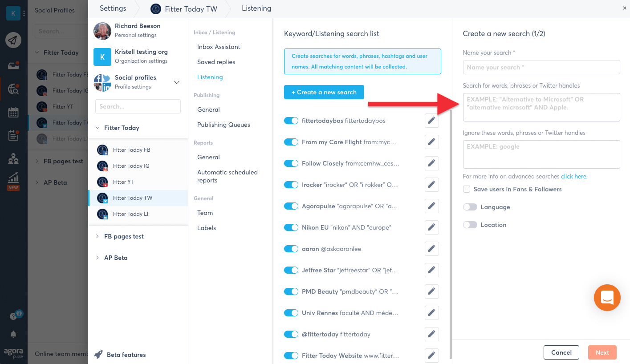The width and height of the screenshot is (630, 364).
Task: Select Publishing Queues in settings menu
Action: (x=224, y=125)
